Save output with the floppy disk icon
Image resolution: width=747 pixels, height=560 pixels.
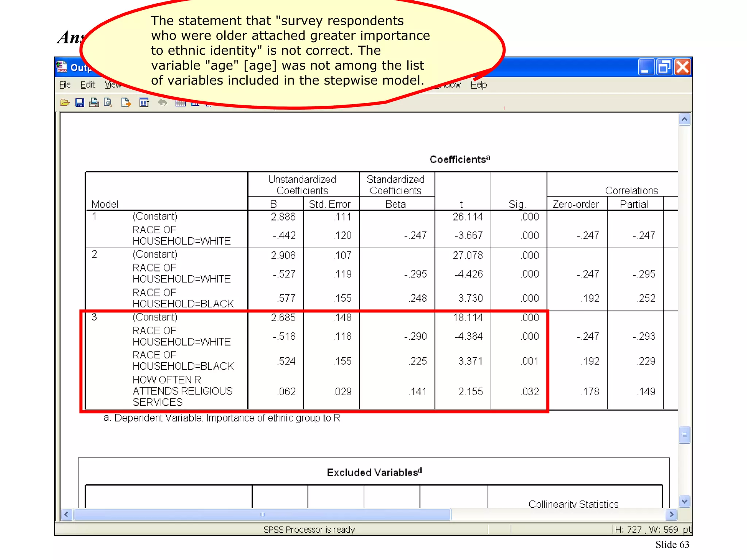point(80,103)
